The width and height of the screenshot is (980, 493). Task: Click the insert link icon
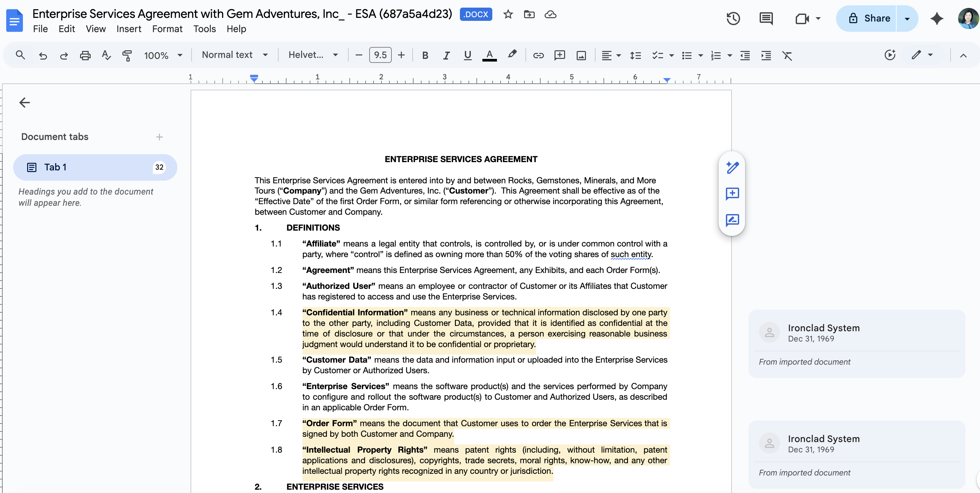coord(538,56)
